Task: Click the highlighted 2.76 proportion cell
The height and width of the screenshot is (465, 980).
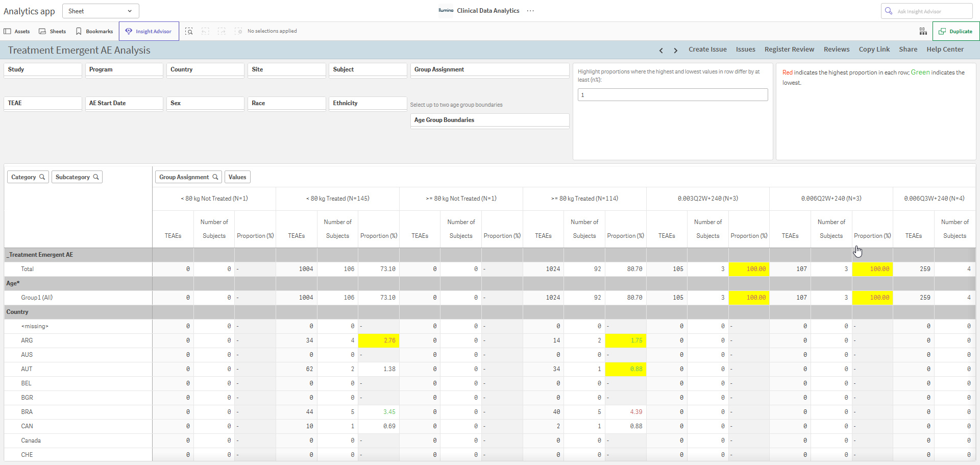Action: [x=379, y=340]
